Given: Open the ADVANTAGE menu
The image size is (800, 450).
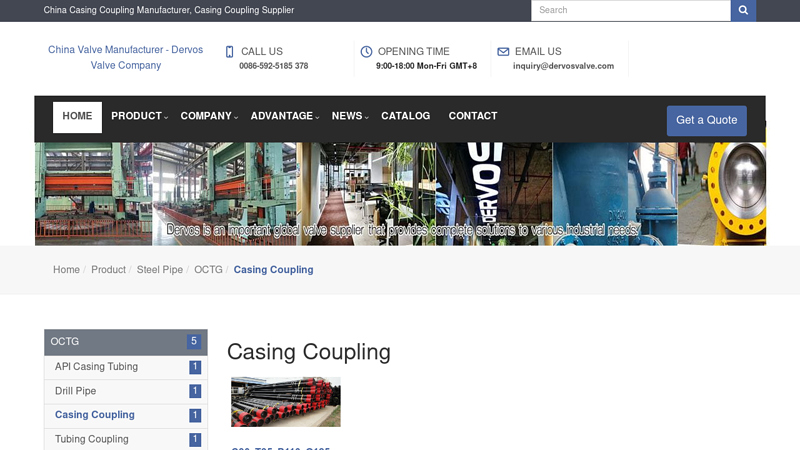Looking at the screenshot, I should [282, 116].
